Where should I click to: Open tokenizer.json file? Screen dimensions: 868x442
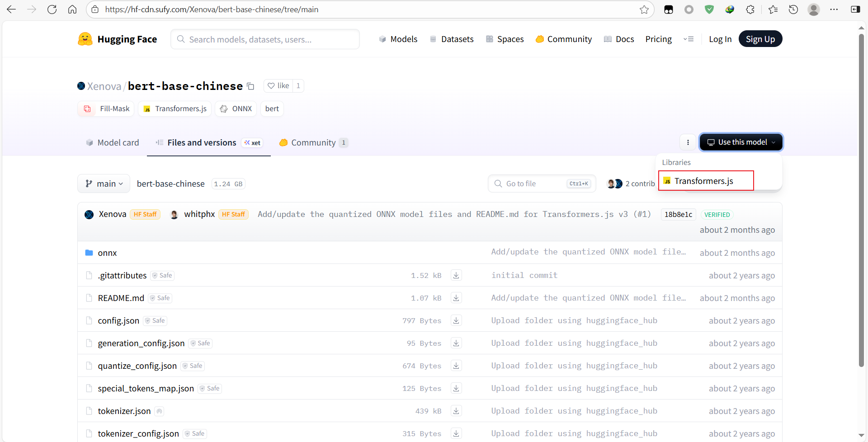124,411
